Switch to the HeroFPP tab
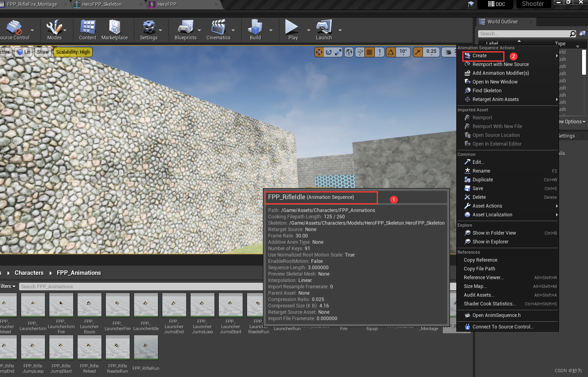 click(x=167, y=4)
